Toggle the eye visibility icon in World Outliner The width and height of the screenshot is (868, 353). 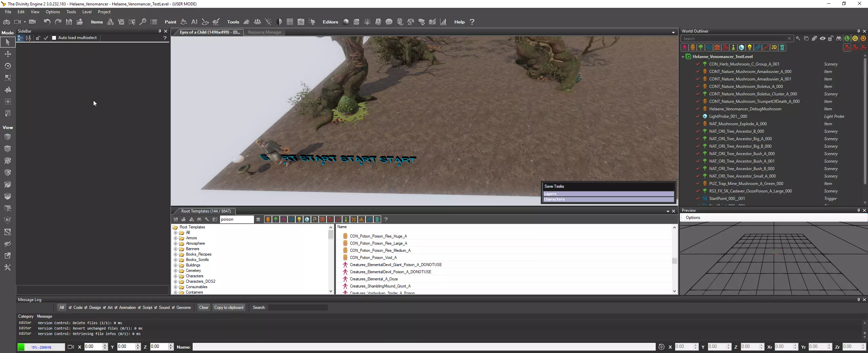click(x=822, y=38)
